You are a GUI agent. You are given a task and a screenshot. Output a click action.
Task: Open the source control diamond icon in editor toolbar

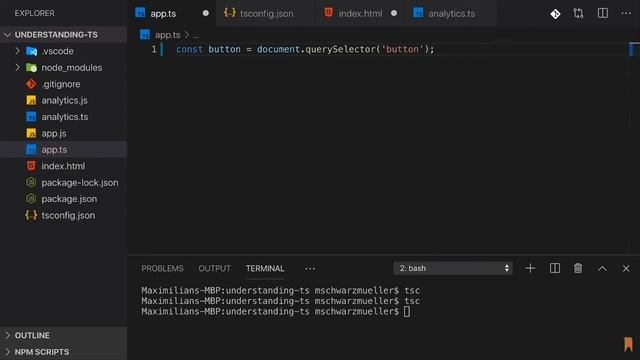tap(555, 14)
